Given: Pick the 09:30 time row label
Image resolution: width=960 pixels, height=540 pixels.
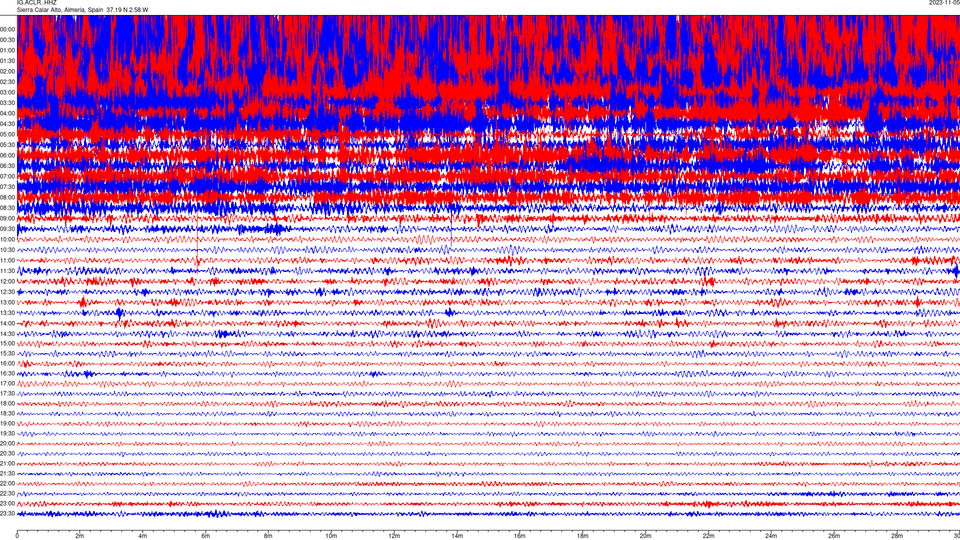Looking at the screenshot, I should point(7,229).
